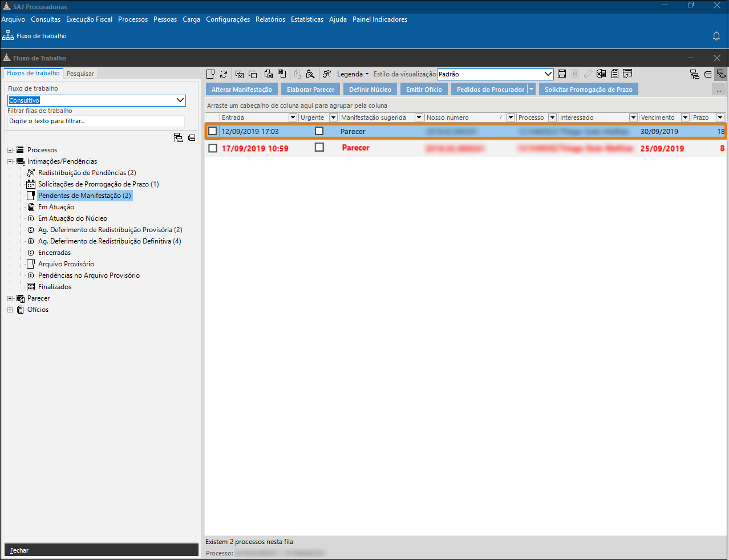Check the selection box for the 12/09/2019 row
This screenshot has height=560, width=729.
(213, 131)
